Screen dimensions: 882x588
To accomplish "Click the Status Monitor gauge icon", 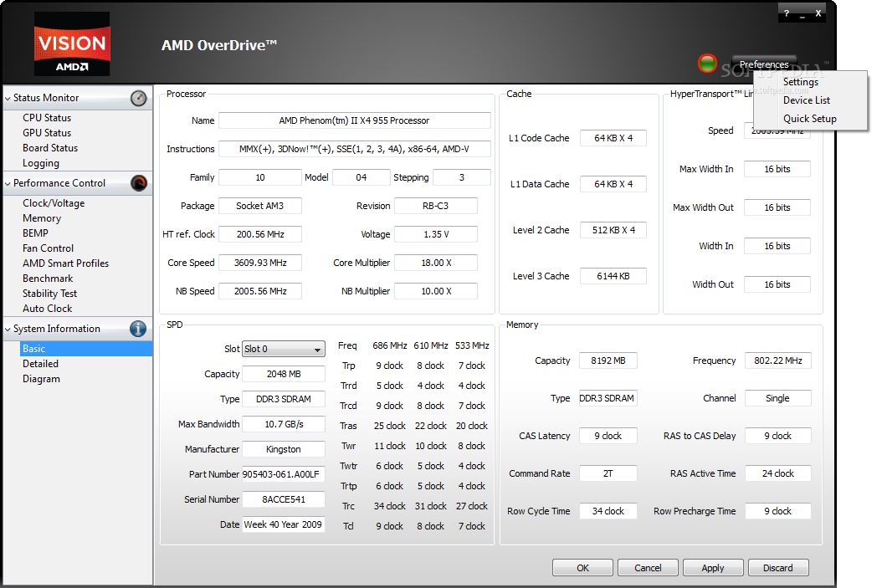I will 138,99.
